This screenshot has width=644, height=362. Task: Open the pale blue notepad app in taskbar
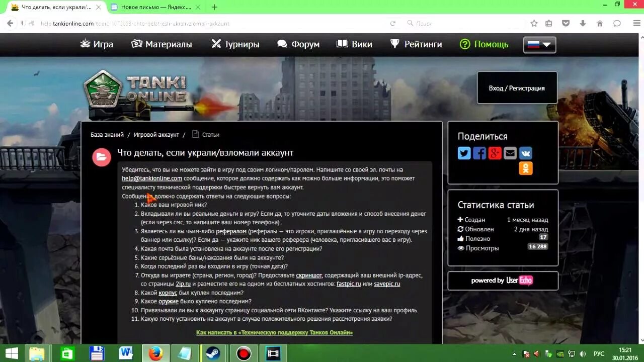[x=184, y=353]
